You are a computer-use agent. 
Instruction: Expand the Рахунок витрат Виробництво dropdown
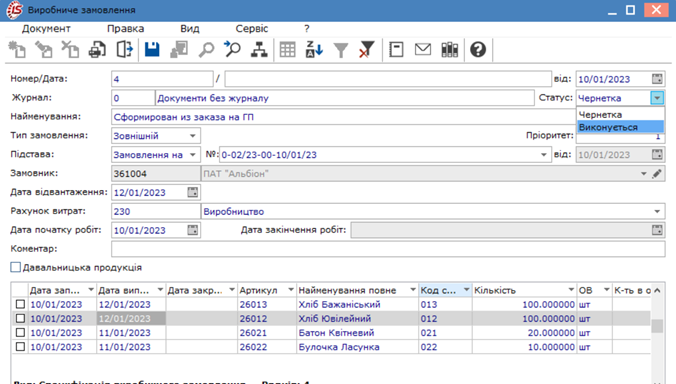(657, 211)
